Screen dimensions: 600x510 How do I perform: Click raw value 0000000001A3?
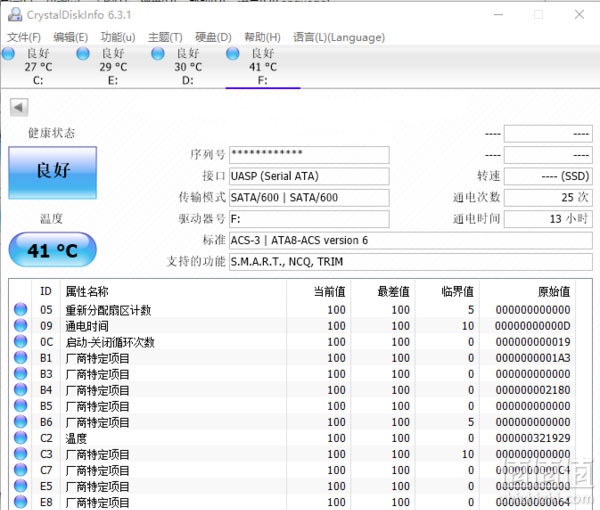[x=533, y=358]
